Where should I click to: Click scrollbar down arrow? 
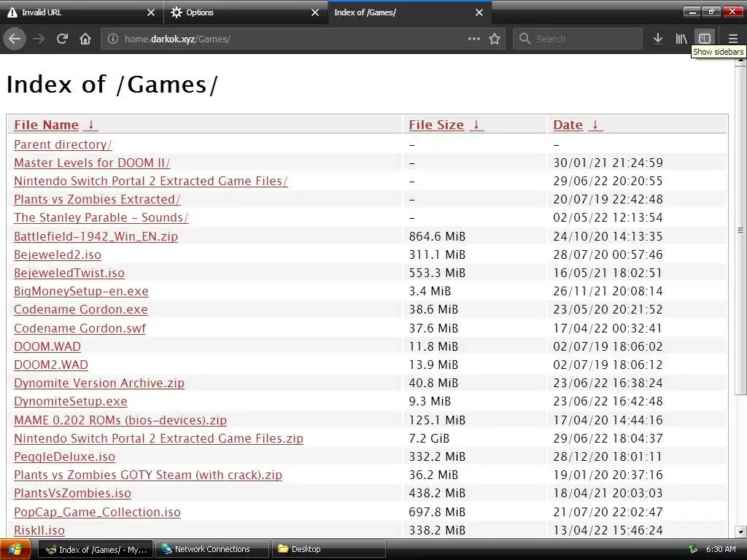pyautogui.click(x=740, y=532)
